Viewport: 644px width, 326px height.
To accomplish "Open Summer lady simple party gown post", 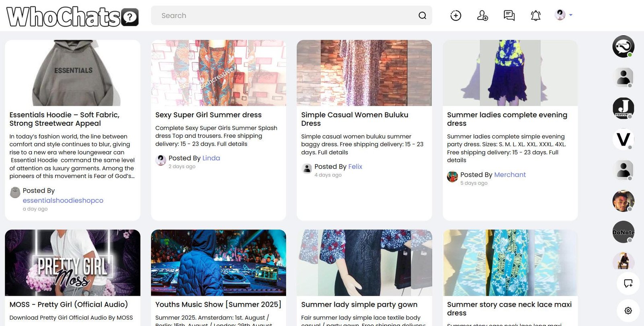I will [359, 305].
